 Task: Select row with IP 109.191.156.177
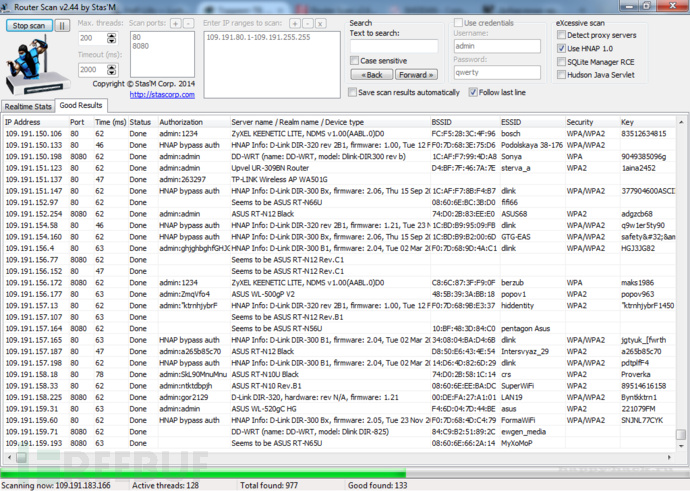pos(339,294)
